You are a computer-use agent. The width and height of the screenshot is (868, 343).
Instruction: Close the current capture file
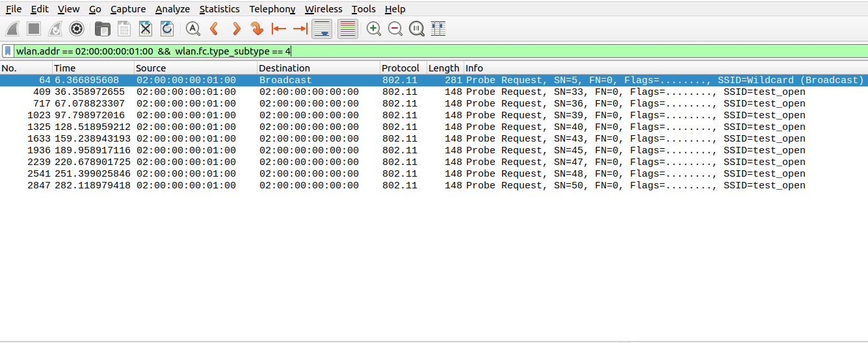146,29
